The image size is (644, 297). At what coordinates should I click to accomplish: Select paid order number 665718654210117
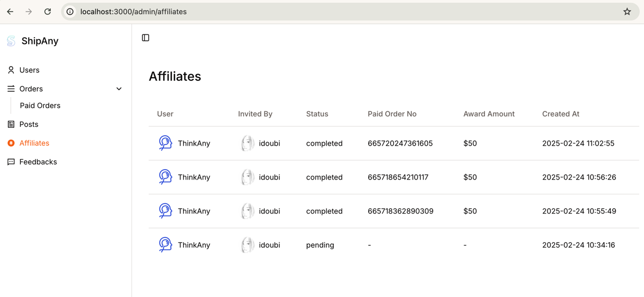(398, 177)
